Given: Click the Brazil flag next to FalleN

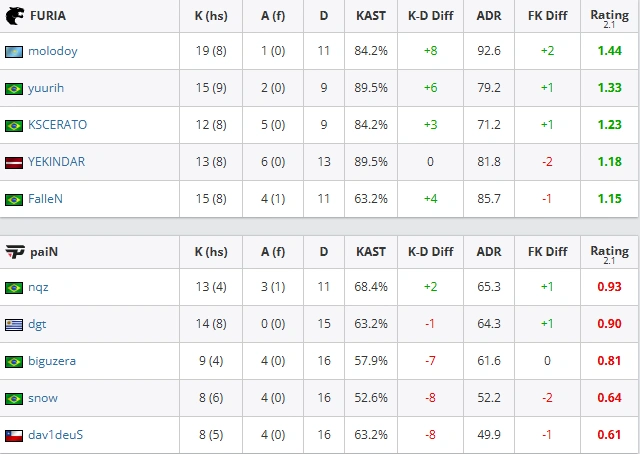Looking at the screenshot, I should [x=14, y=200].
